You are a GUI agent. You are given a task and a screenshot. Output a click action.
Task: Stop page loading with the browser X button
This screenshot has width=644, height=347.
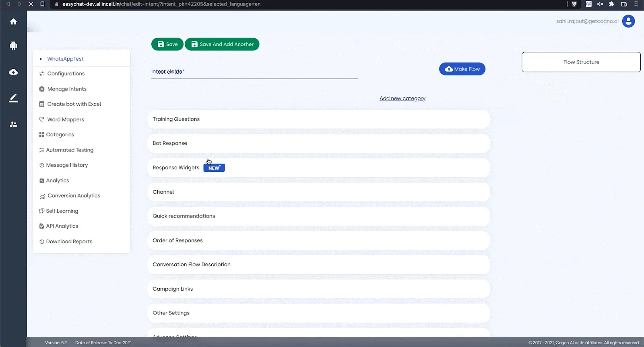pos(31,4)
